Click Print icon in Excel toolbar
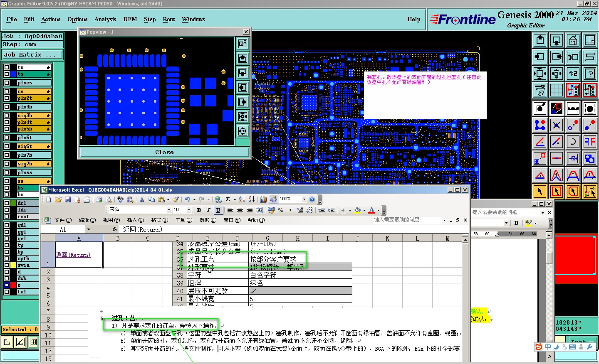599x364 pixels. click(x=99, y=199)
